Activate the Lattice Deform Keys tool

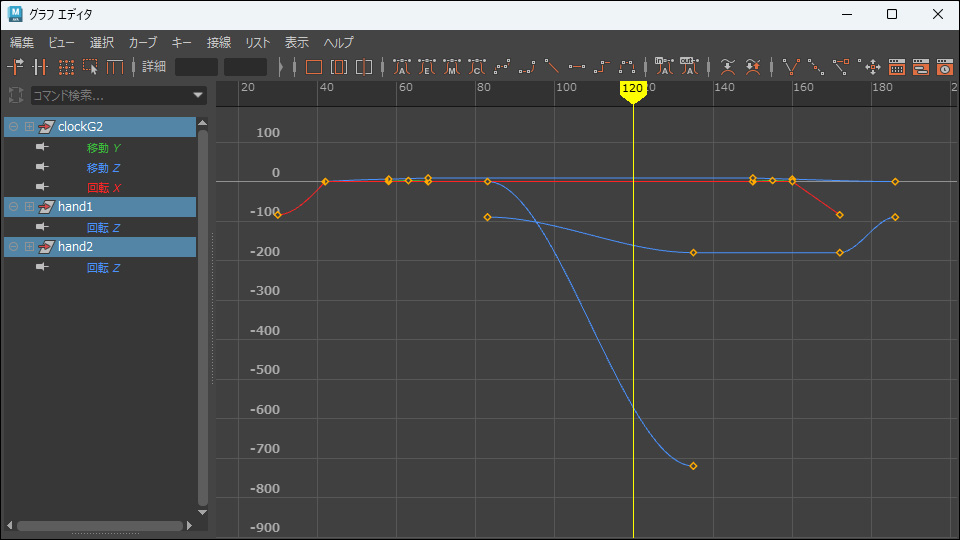pyautogui.click(x=66, y=67)
